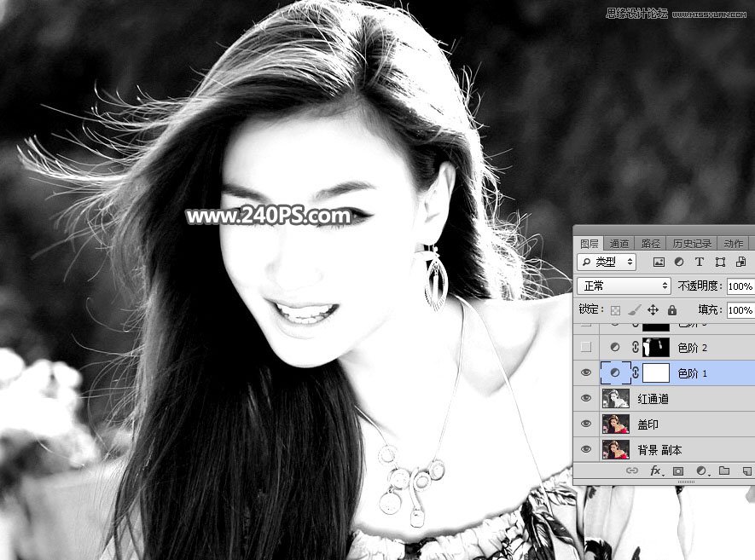This screenshot has width=755, height=560.
Task: Click mask link icon on 色阶 1
Action: pyautogui.click(x=636, y=372)
